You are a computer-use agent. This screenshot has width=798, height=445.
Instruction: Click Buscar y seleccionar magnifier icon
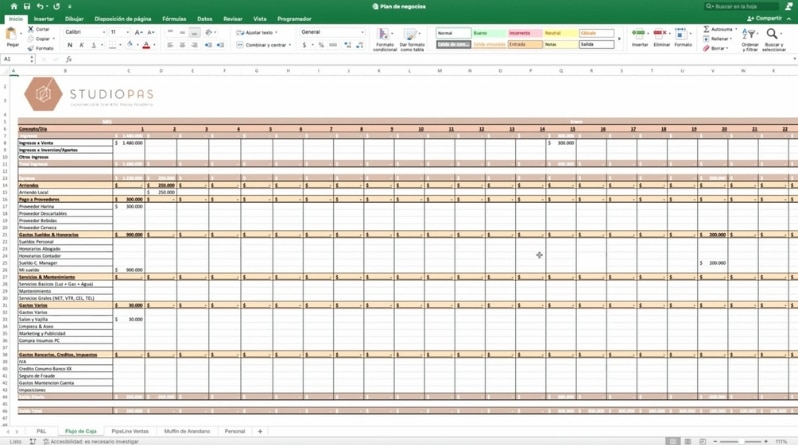coord(773,35)
